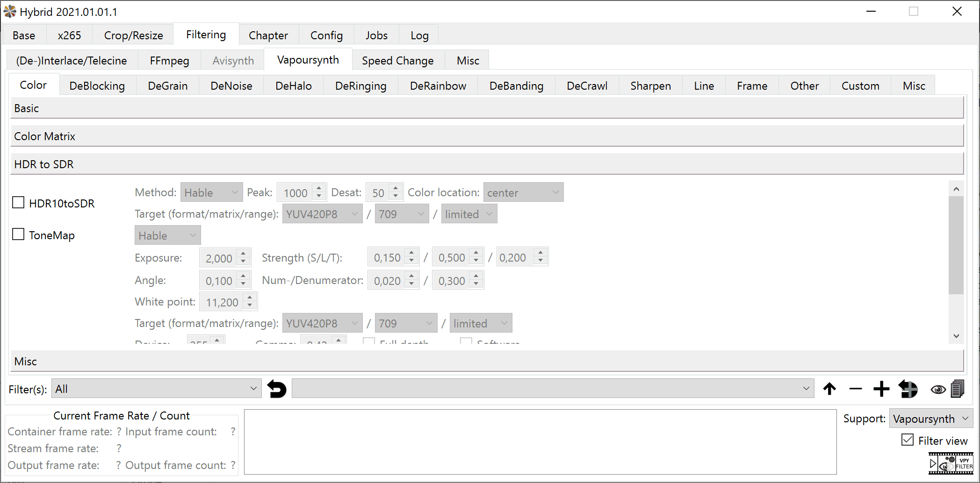980x483 pixels.
Task: Open the Support Vapoursynth dropdown
Action: coord(930,419)
